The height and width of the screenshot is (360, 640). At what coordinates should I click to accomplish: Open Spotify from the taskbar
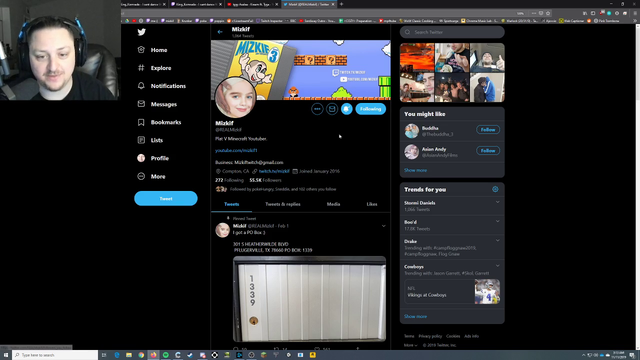coord(166,355)
